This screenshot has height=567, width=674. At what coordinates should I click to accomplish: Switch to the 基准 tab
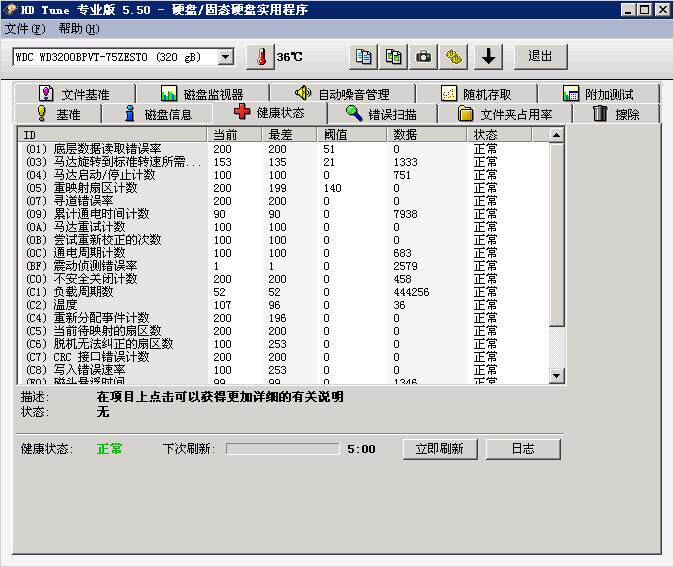point(58,114)
